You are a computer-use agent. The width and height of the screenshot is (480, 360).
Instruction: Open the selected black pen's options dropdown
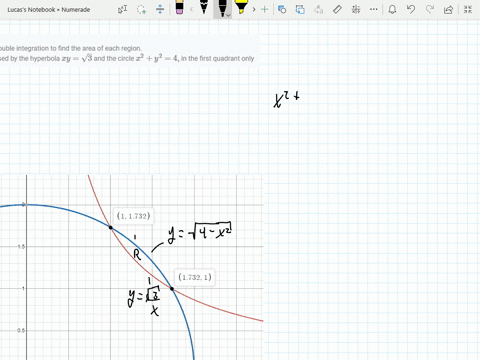pos(228,15)
